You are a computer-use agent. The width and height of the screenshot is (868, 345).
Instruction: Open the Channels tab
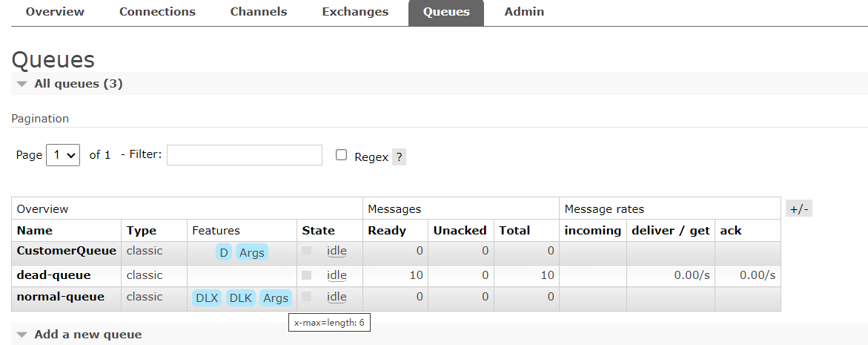click(259, 12)
